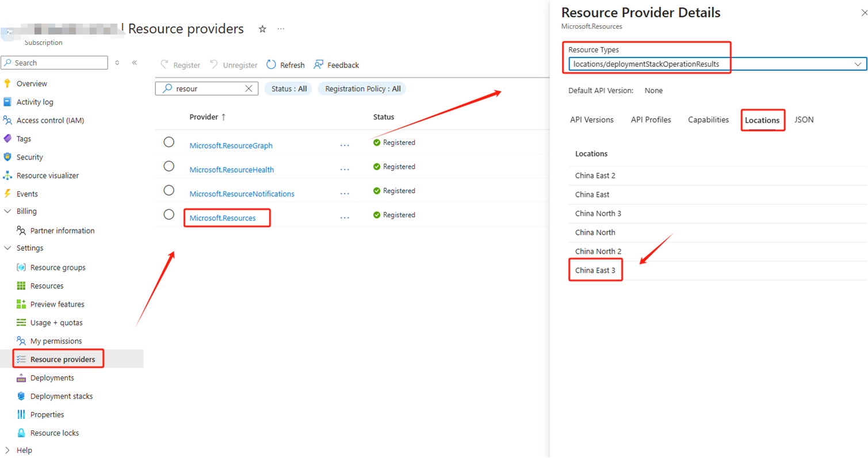Select the China East 3 location row
This screenshot has width=868, height=458.
tap(718, 270)
